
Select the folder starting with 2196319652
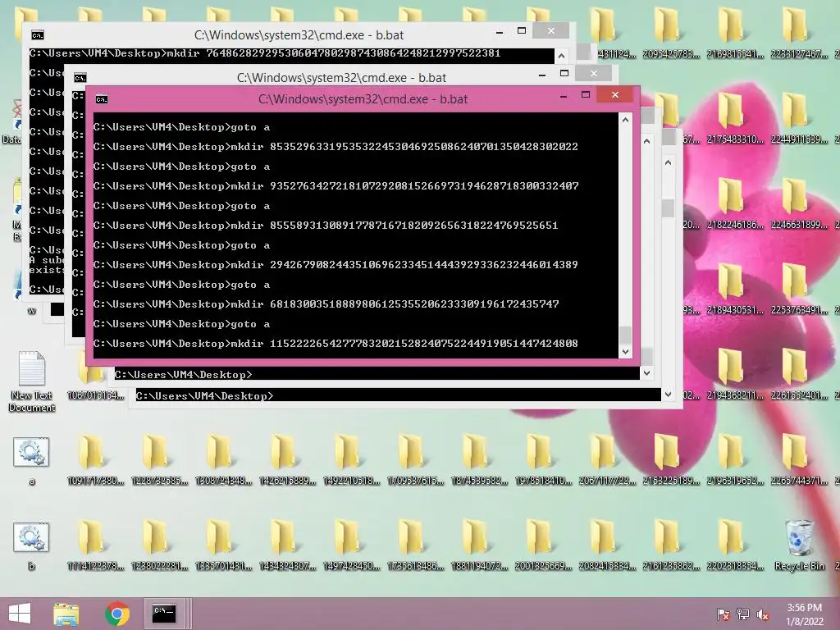(735, 460)
